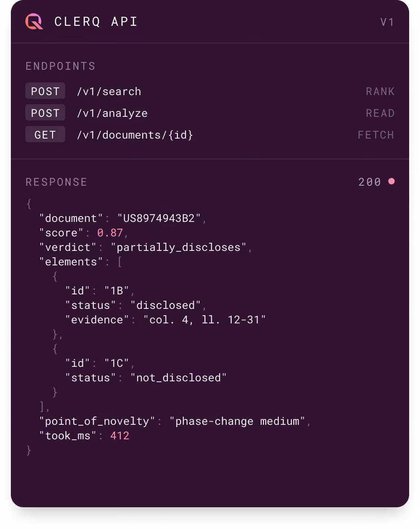This screenshot has height=529, width=420.
Task: Click the pink 200 status dot
Action: coord(391,182)
